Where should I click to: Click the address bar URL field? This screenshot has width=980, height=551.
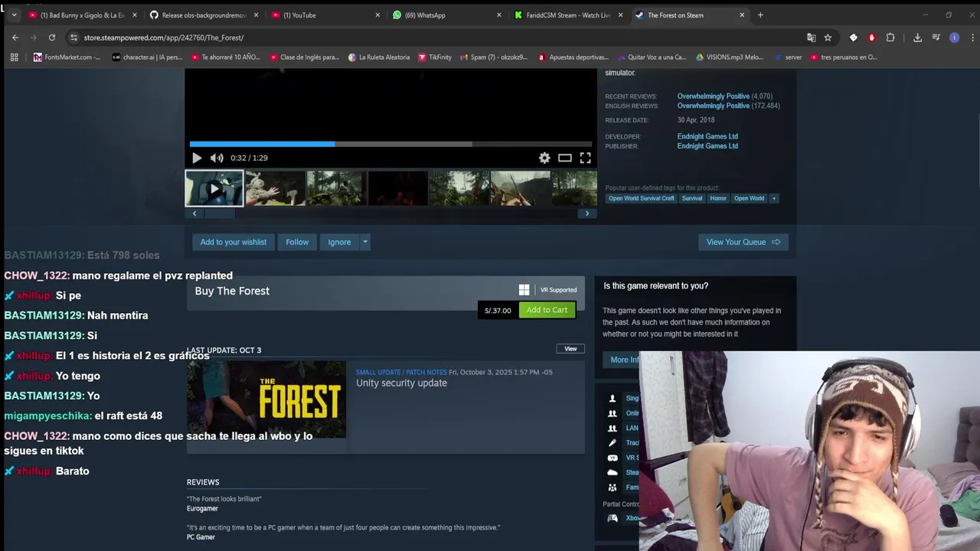pos(436,37)
